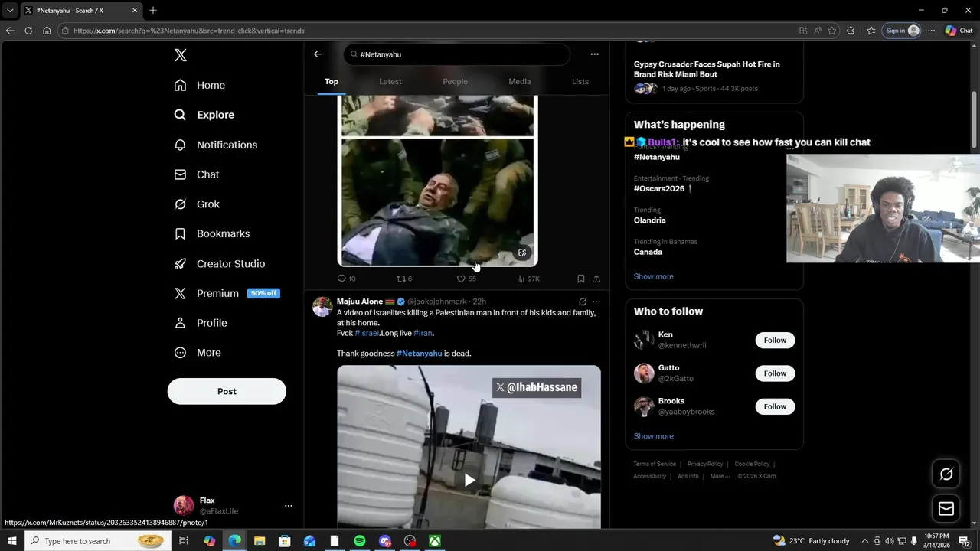
Task: Share the post above Majuu Alone
Action: (596, 279)
